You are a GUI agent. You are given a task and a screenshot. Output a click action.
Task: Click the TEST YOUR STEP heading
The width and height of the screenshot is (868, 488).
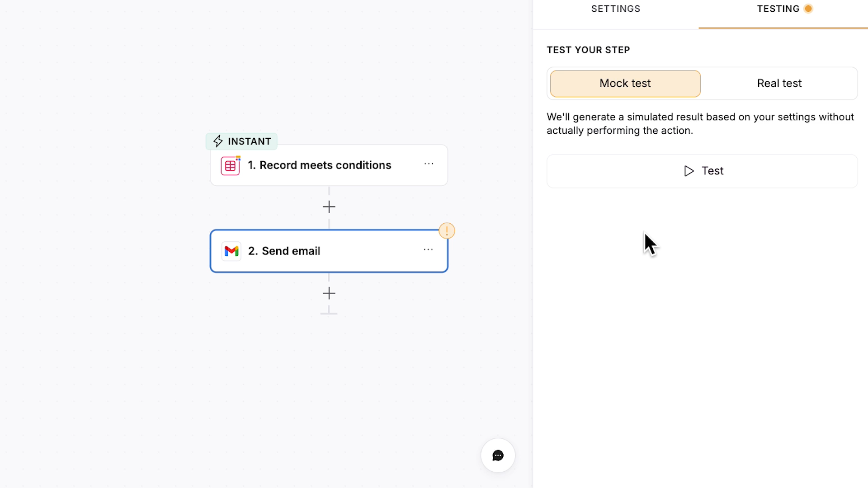pos(588,50)
